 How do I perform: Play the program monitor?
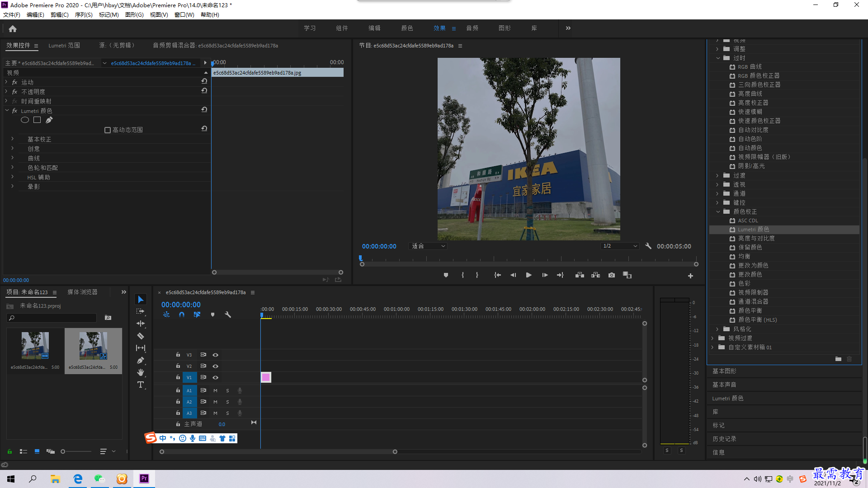[528, 275]
